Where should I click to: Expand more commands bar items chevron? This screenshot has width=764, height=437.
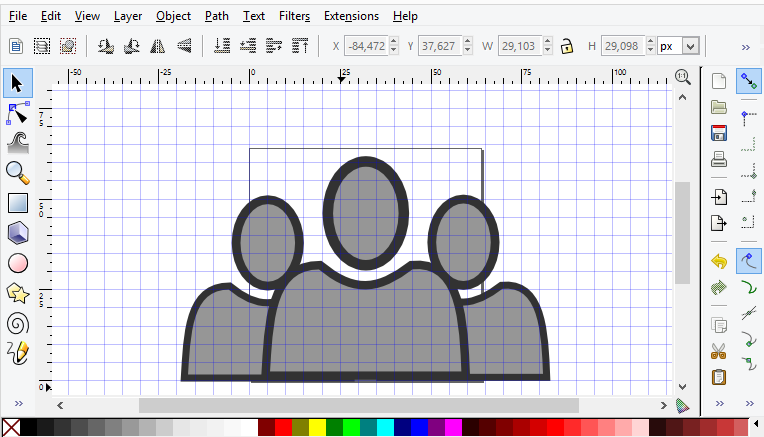[720, 403]
